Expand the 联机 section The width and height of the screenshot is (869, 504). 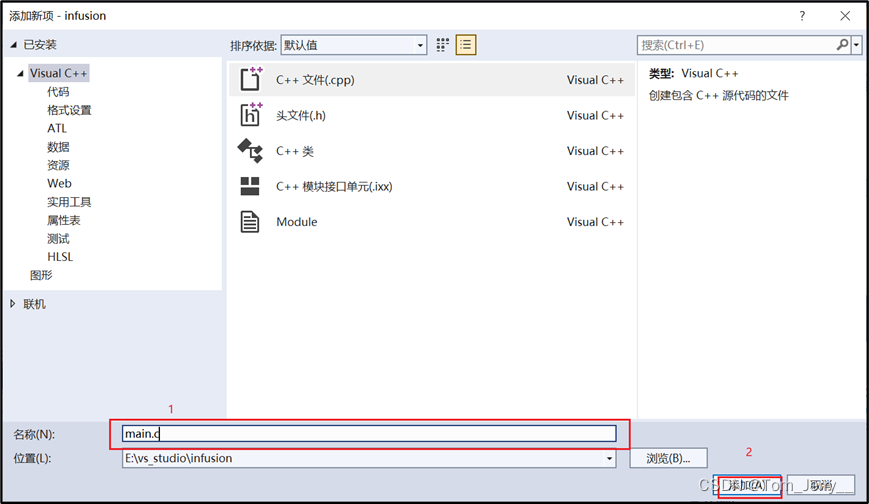point(13,304)
